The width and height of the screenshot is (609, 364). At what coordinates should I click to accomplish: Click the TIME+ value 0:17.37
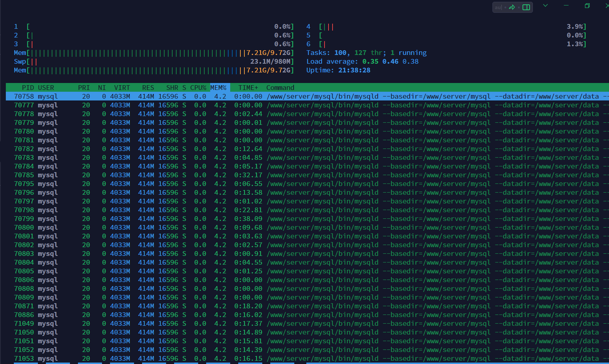248,324
